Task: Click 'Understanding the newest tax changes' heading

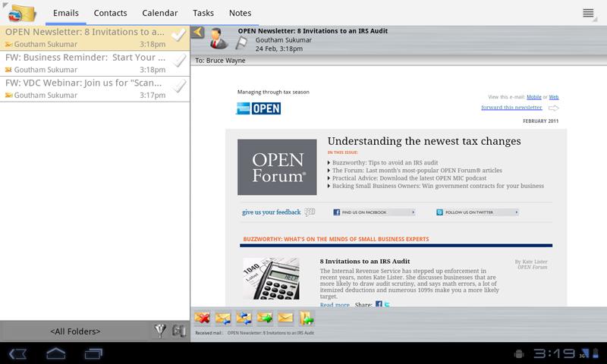Action: pos(424,141)
